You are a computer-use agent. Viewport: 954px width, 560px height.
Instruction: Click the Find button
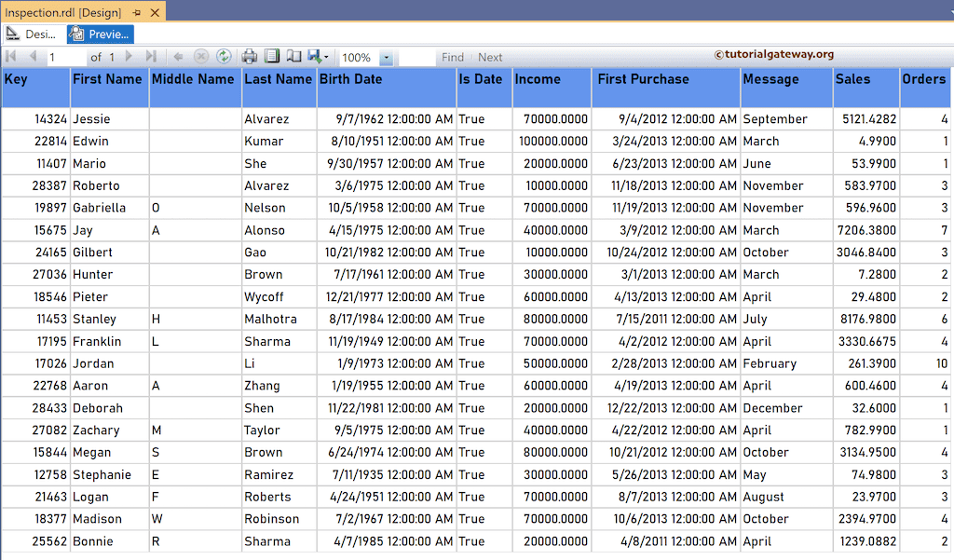click(x=453, y=57)
